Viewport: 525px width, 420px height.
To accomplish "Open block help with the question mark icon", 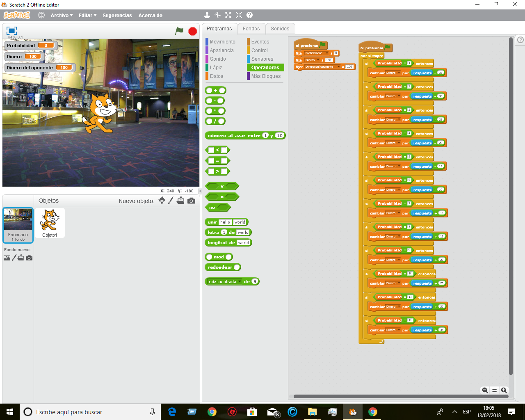I will (x=249, y=15).
